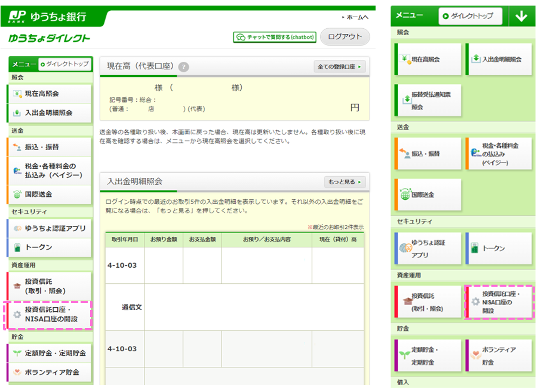Open トークン in the left sidebar
Screen dimensions: 542x392
(50, 247)
